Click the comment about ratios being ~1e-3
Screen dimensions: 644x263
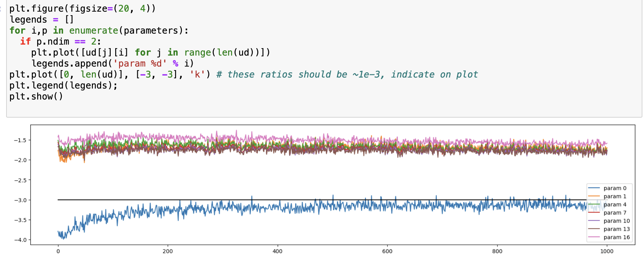(x=347, y=74)
